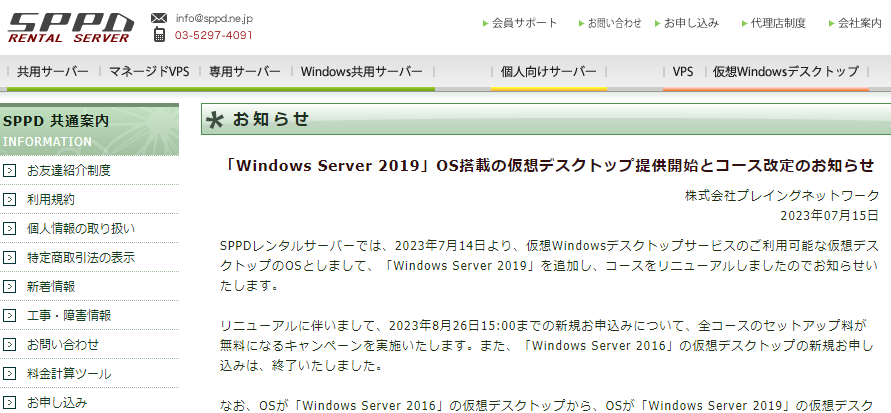Screen dimensions: 891x413
Task: Click the arrow box icon beside 個人情報の取り扱い
Action: point(9,228)
